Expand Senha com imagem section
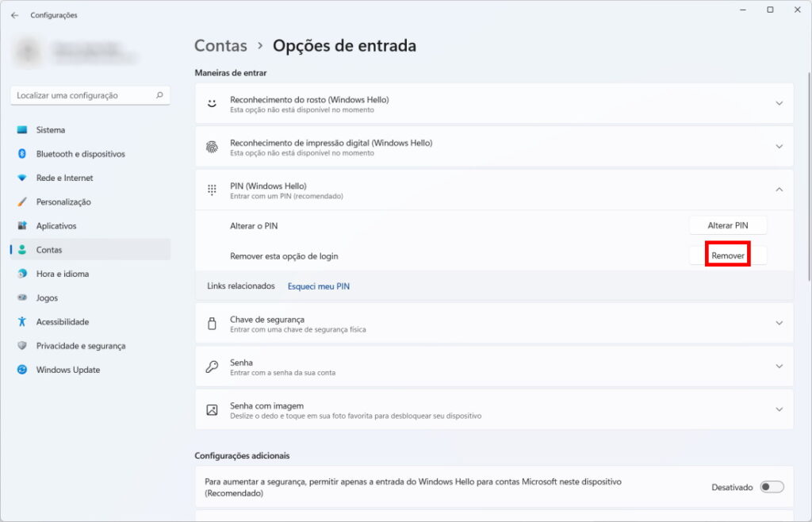Image resolution: width=812 pixels, height=522 pixels. [779, 409]
